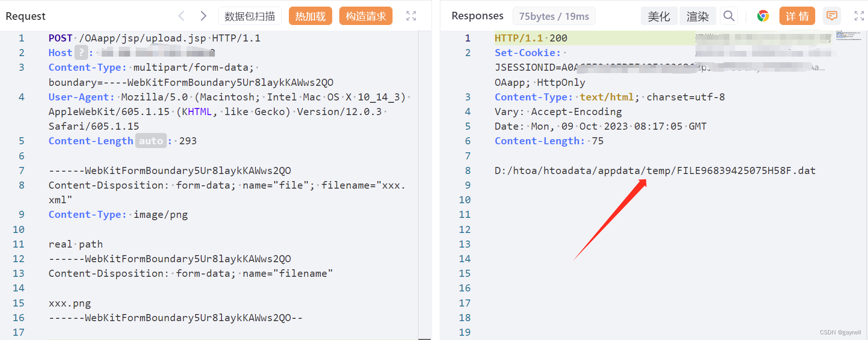
Task: Toggle the 热加载 button
Action: (x=310, y=16)
